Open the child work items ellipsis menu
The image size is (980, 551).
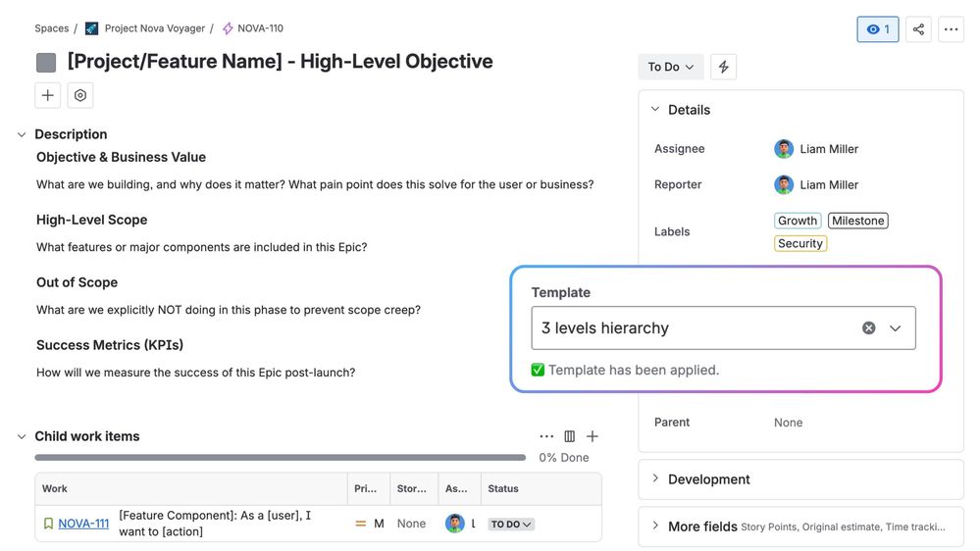pos(546,436)
